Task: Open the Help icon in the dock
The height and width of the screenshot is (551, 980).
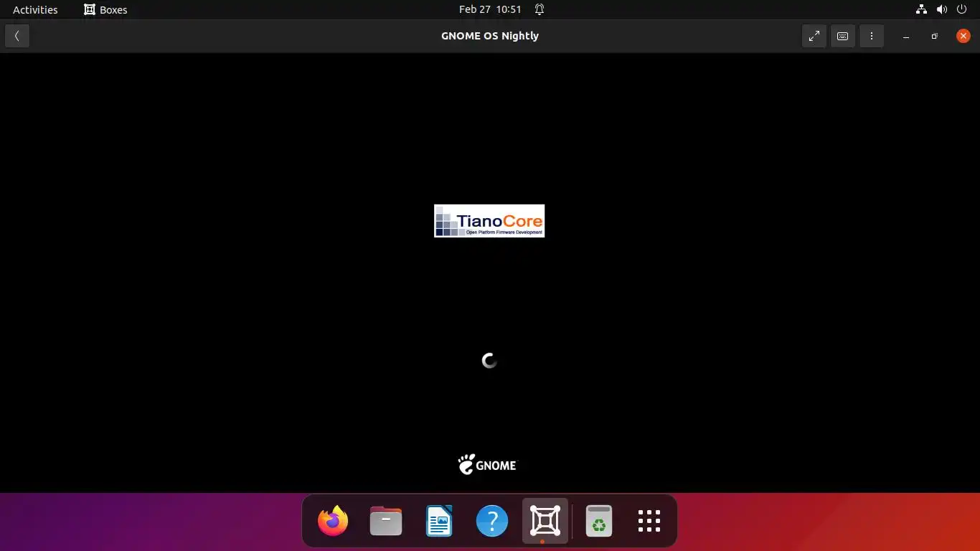Action: (x=492, y=521)
